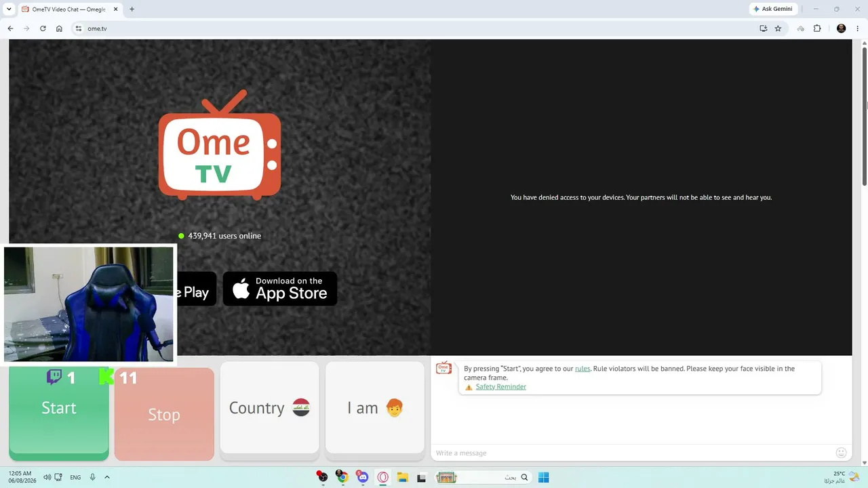Viewport: 868px width, 488px height.
Task: Click the webcam overlay showing gaming chair
Action: pos(88,304)
